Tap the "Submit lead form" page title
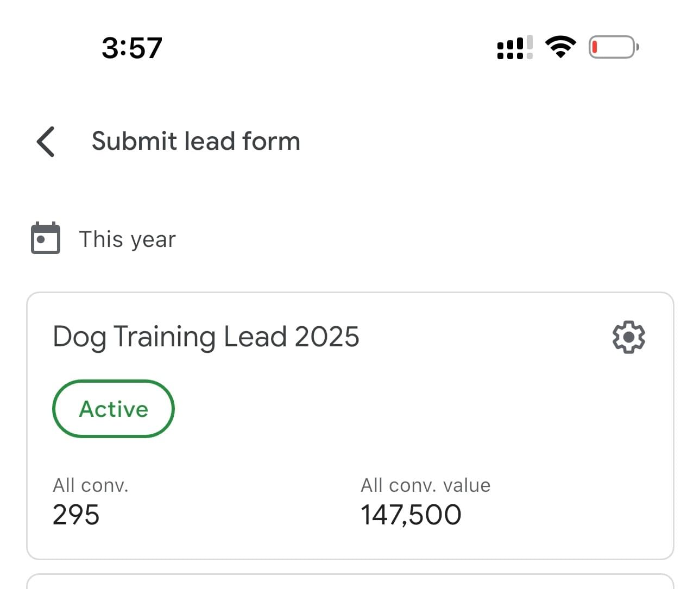700x589 pixels. (196, 141)
